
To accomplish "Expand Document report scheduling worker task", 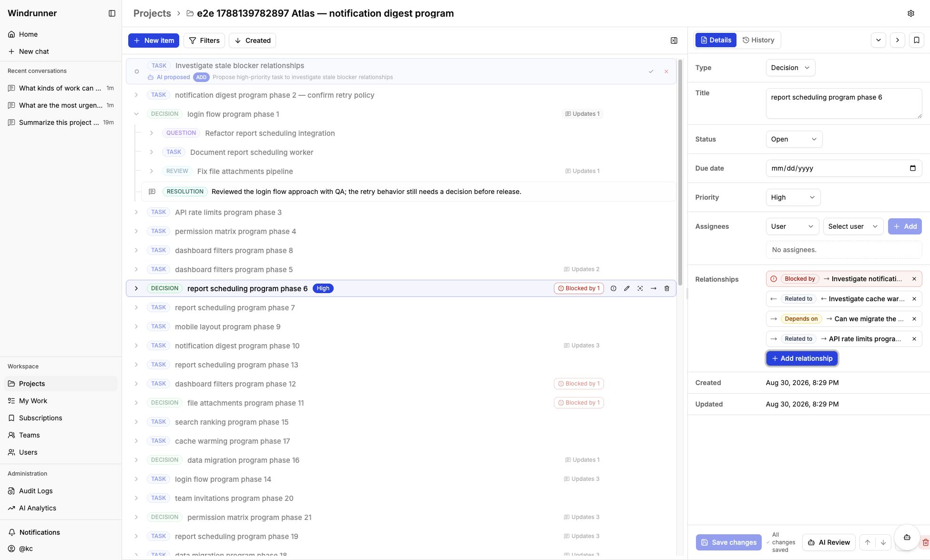I will tap(152, 152).
